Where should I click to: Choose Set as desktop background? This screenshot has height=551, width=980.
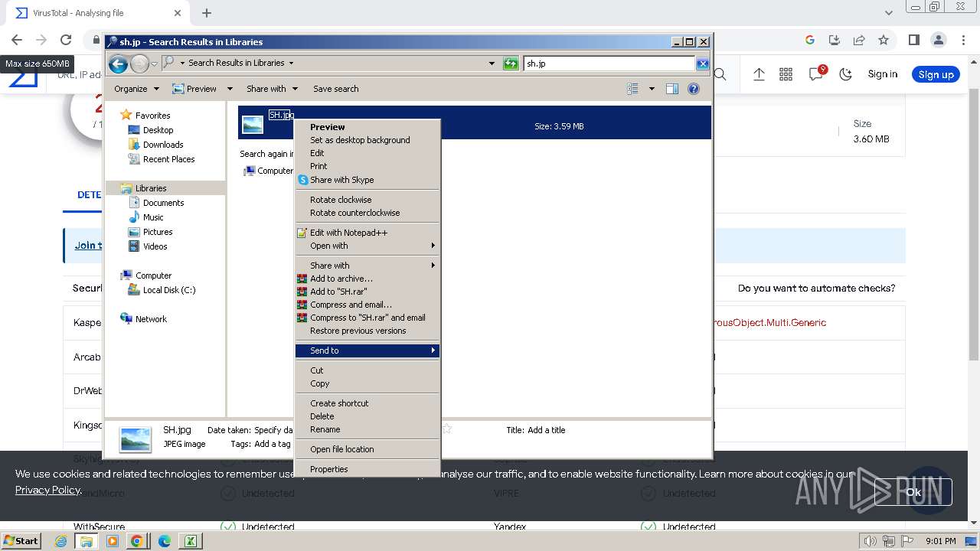click(367, 140)
